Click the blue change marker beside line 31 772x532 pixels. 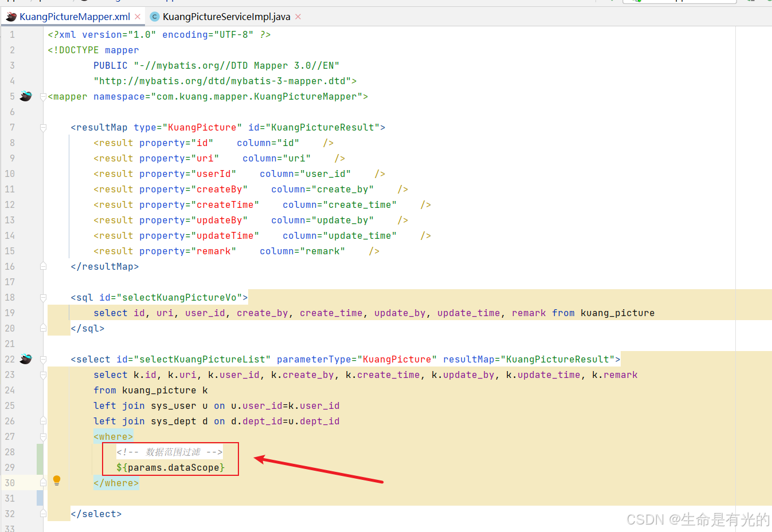pos(40,498)
